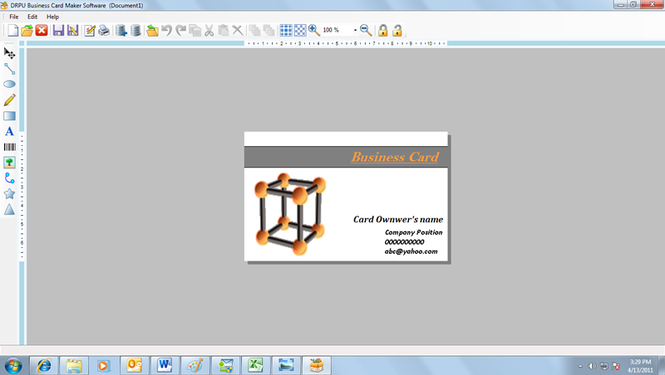Click the red X close document icon
The image size is (665, 375).
[42, 30]
